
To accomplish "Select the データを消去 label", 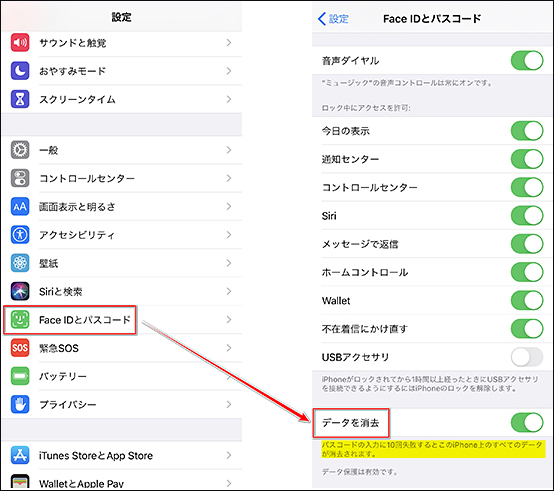I will [350, 422].
